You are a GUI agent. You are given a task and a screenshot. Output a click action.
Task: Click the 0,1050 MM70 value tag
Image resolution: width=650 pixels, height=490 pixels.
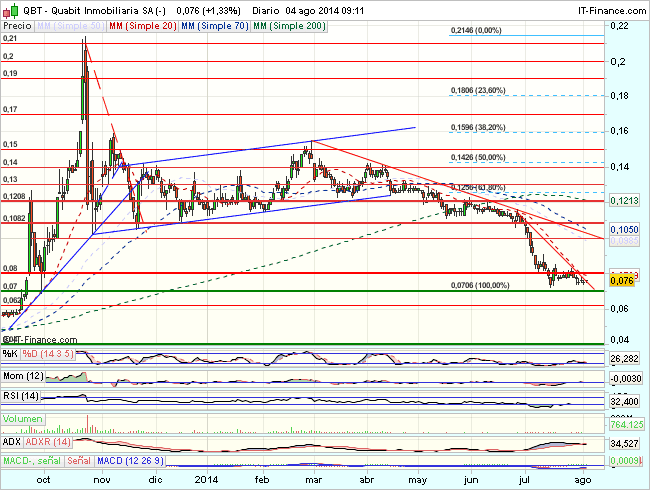624,229
